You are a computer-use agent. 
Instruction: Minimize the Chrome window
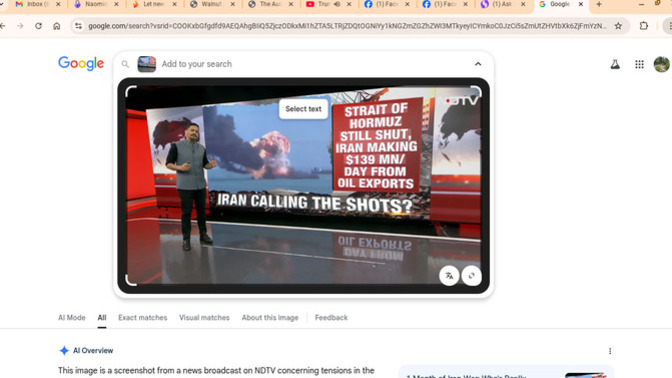[x=641, y=4]
